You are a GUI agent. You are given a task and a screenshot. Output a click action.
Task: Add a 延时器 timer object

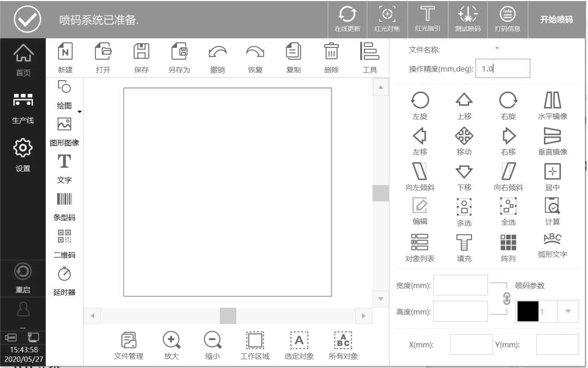point(64,274)
